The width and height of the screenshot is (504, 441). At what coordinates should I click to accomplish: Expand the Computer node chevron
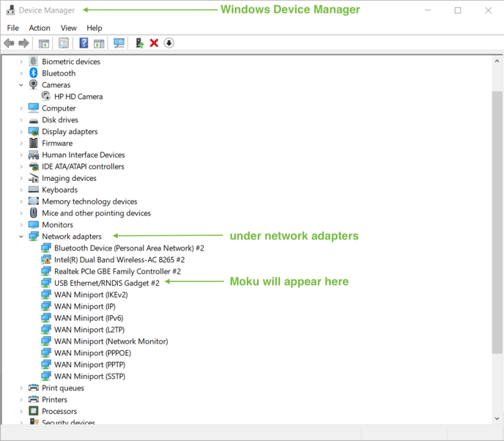[x=21, y=108]
